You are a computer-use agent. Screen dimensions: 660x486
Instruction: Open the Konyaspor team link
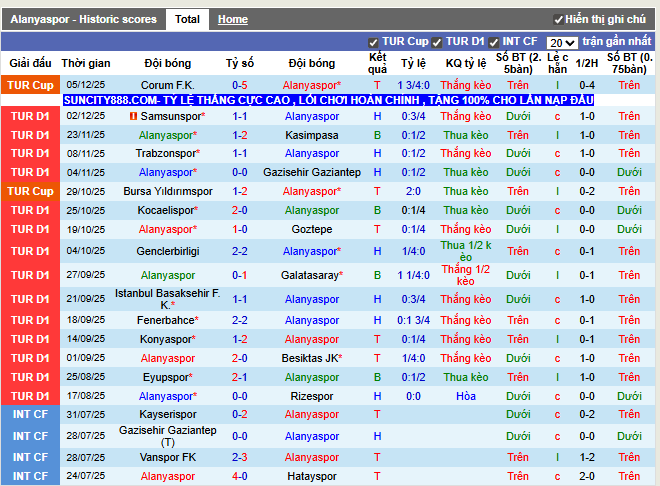coord(168,339)
